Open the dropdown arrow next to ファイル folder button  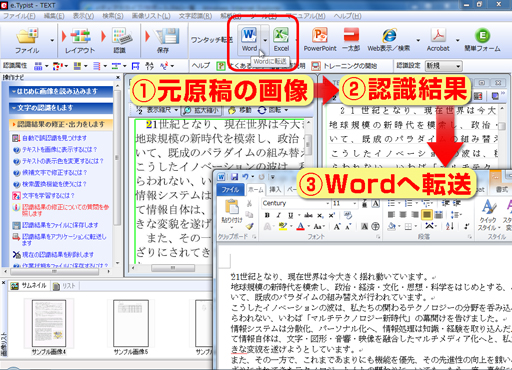tap(52, 41)
